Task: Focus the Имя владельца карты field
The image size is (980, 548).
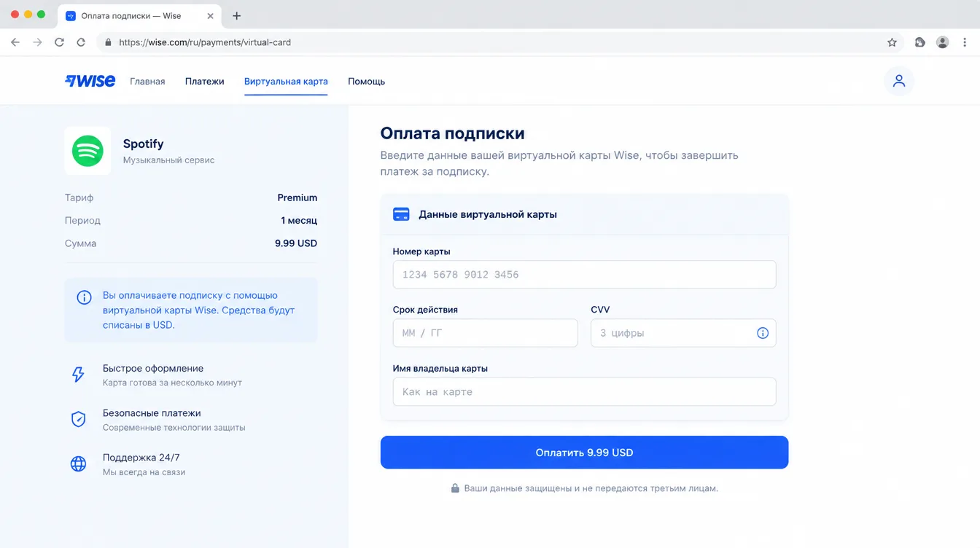Action: tap(584, 391)
